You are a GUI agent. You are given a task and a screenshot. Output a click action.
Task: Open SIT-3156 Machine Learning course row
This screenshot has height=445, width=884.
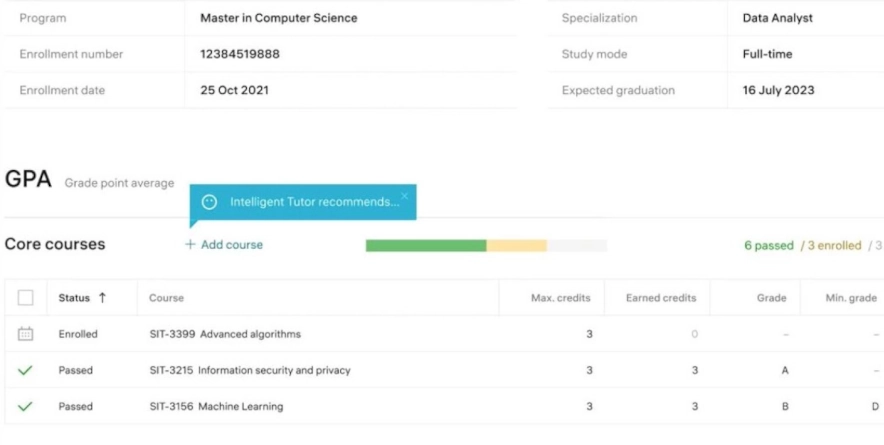pyautogui.click(x=216, y=407)
